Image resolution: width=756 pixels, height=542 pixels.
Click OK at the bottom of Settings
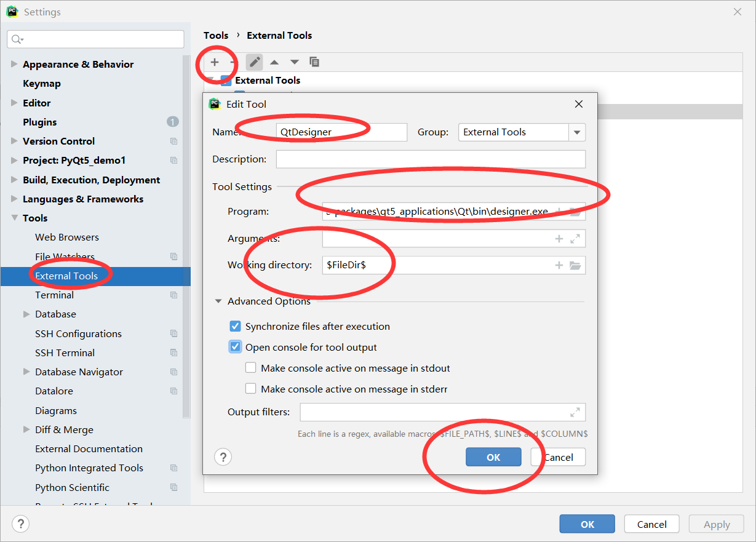[x=587, y=524]
